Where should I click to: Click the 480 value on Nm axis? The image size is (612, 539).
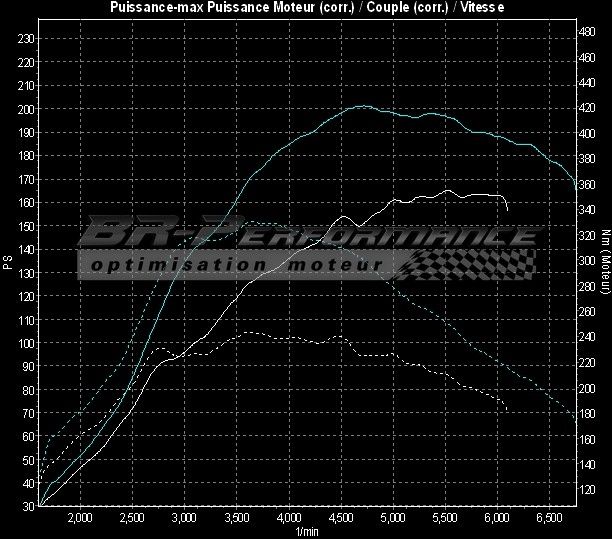(x=591, y=32)
